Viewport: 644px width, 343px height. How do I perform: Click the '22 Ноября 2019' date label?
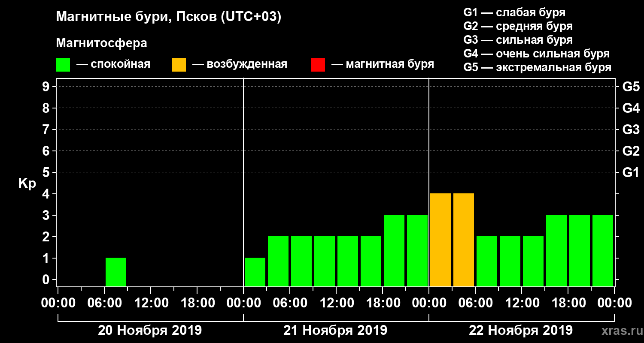click(521, 331)
